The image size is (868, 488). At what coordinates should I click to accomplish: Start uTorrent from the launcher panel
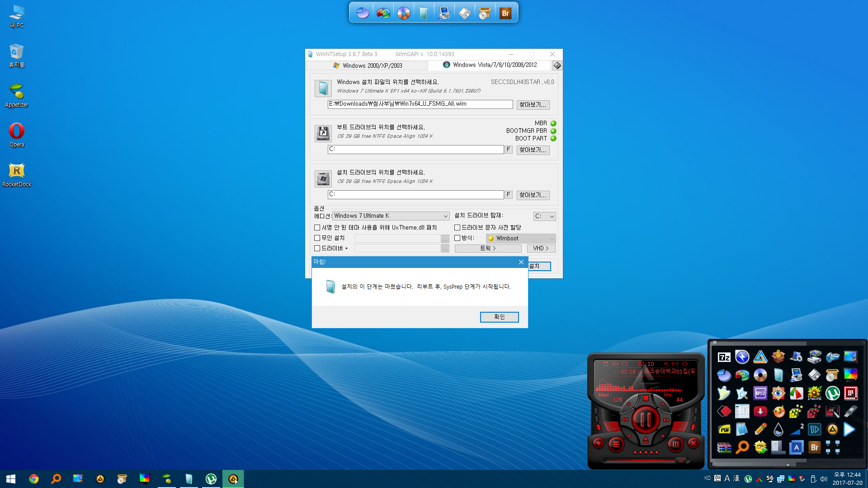click(x=832, y=393)
